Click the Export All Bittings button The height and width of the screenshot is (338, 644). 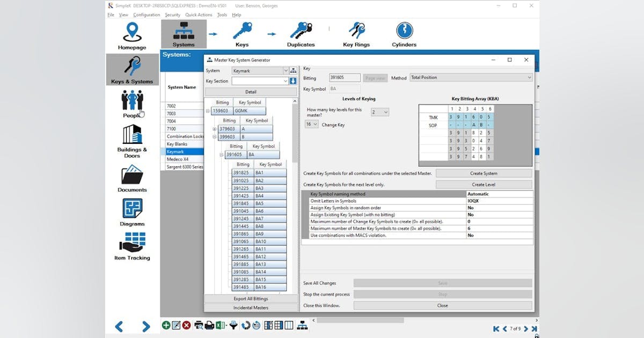coord(251,299)
